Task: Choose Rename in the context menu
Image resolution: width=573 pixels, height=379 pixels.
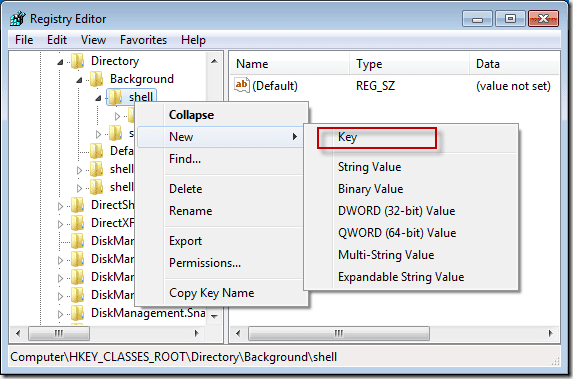Action: pyautogui.click(x=222, y=211)
